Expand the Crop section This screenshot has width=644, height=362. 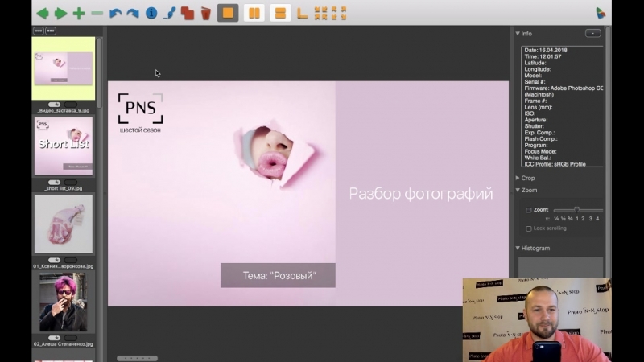tap(518, 178)
